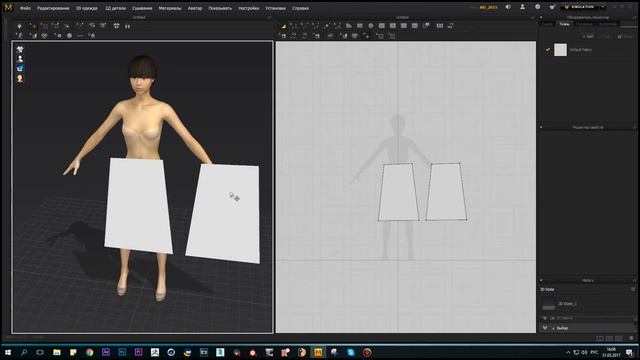Open the garment display icon in the 3D viewport

coord(20,49)
